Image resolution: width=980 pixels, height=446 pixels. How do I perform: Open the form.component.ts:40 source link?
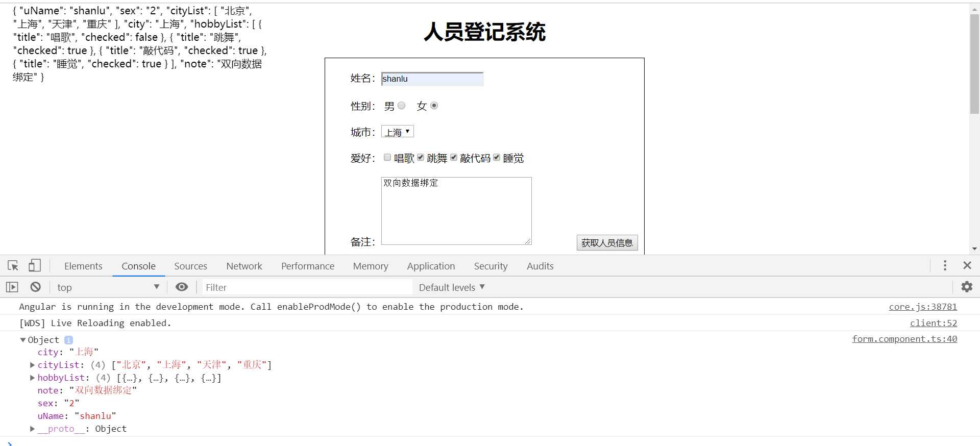coord(904,339)
